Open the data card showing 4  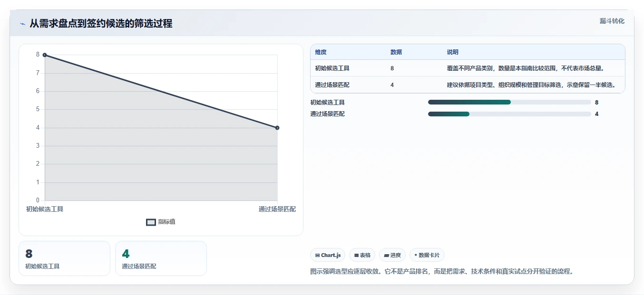pyautogui.click(x=161, y=258)
